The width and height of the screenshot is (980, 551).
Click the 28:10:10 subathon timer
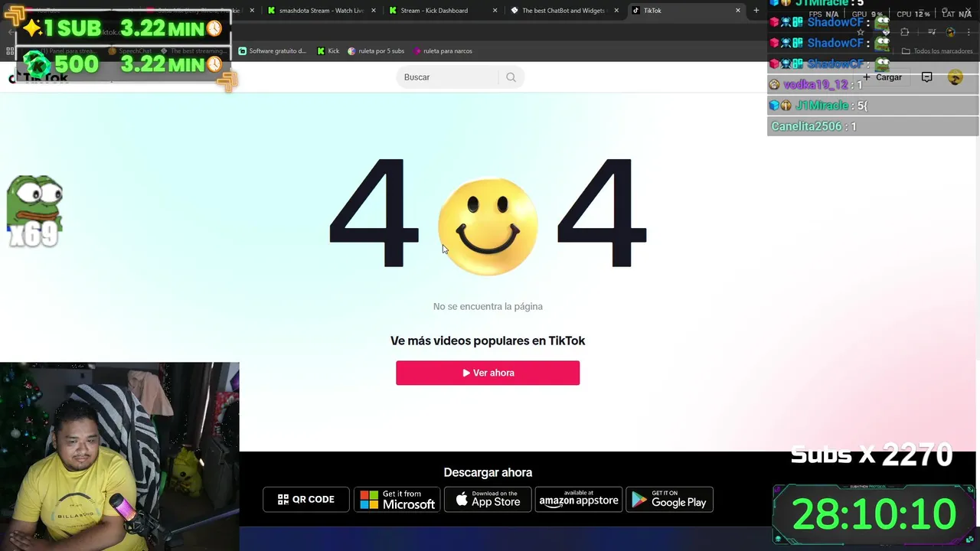pos(874,514)
